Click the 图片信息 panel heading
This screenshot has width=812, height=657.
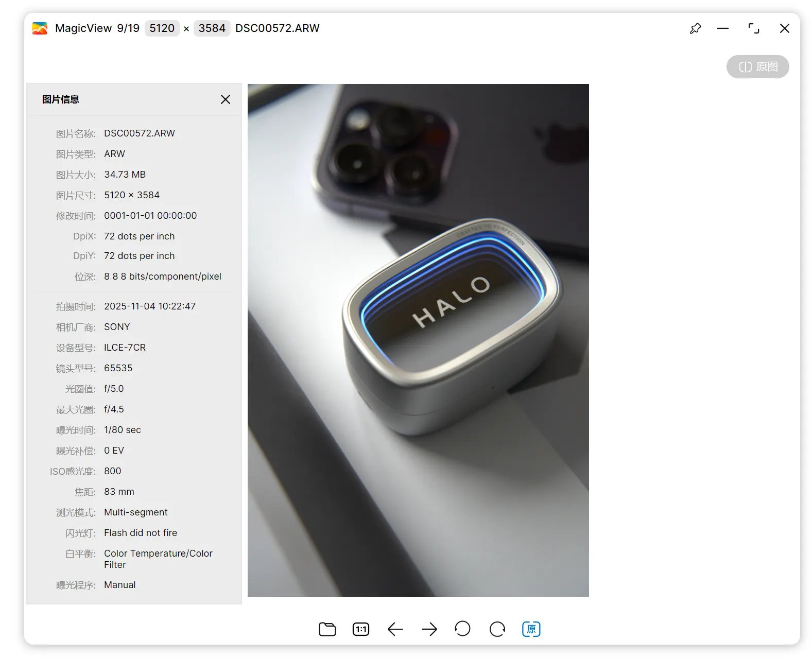[61, 99]
